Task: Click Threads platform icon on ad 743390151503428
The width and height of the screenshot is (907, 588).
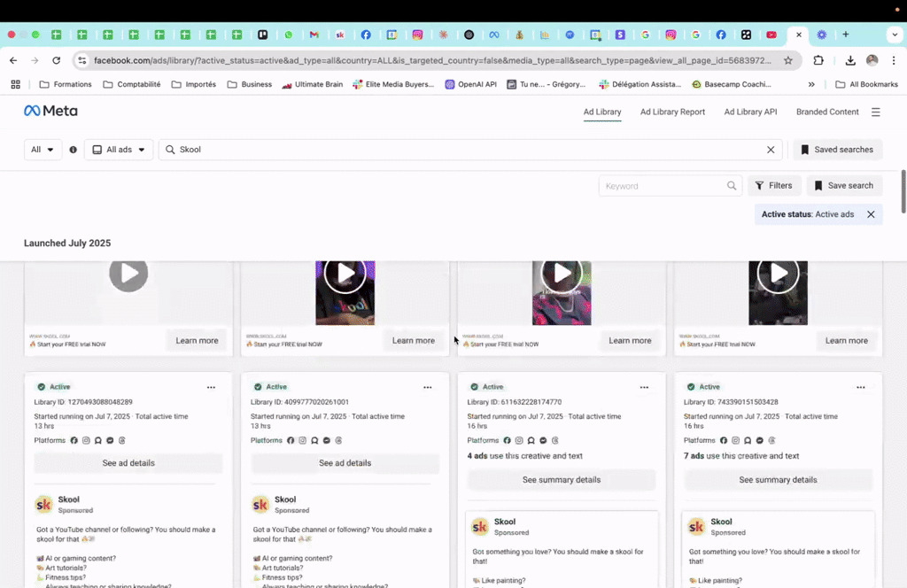Action: (x=771, y=441)
